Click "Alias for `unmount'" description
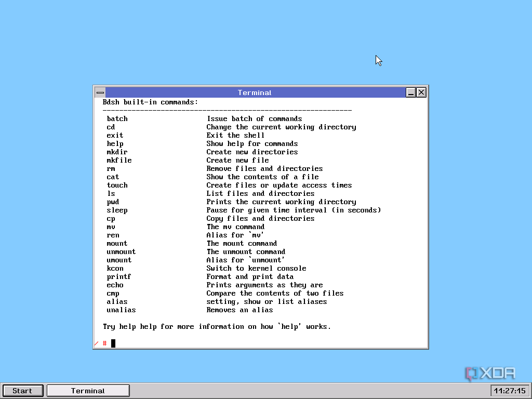This screenshot has width=532, height=399. tap(246, 260)
